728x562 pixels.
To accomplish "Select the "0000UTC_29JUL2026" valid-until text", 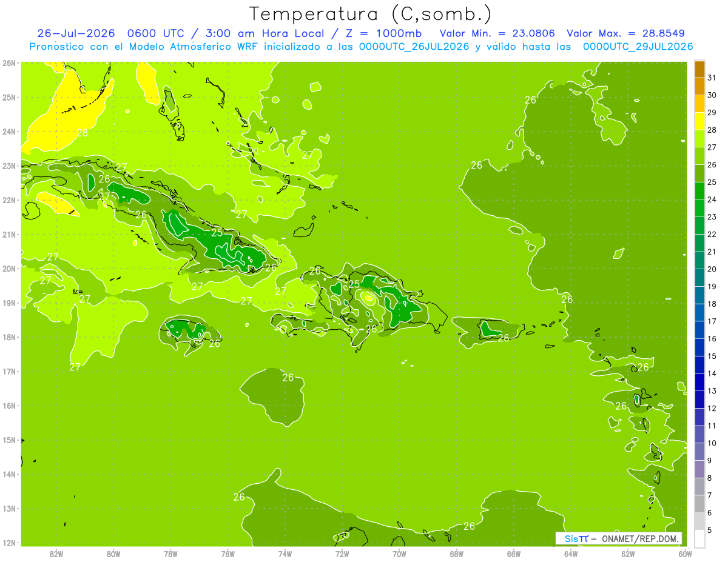I will pos(638,47).
